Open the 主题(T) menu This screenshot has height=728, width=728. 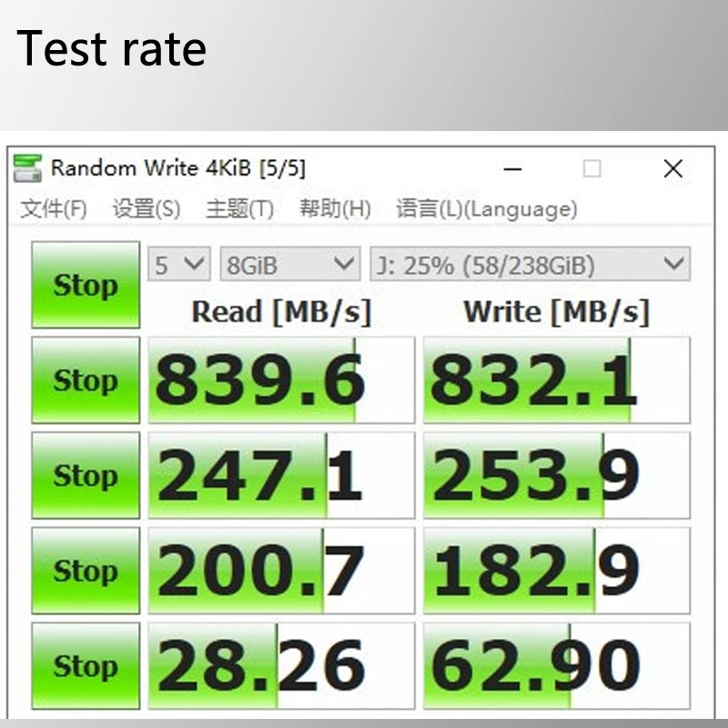coord(240,208)
